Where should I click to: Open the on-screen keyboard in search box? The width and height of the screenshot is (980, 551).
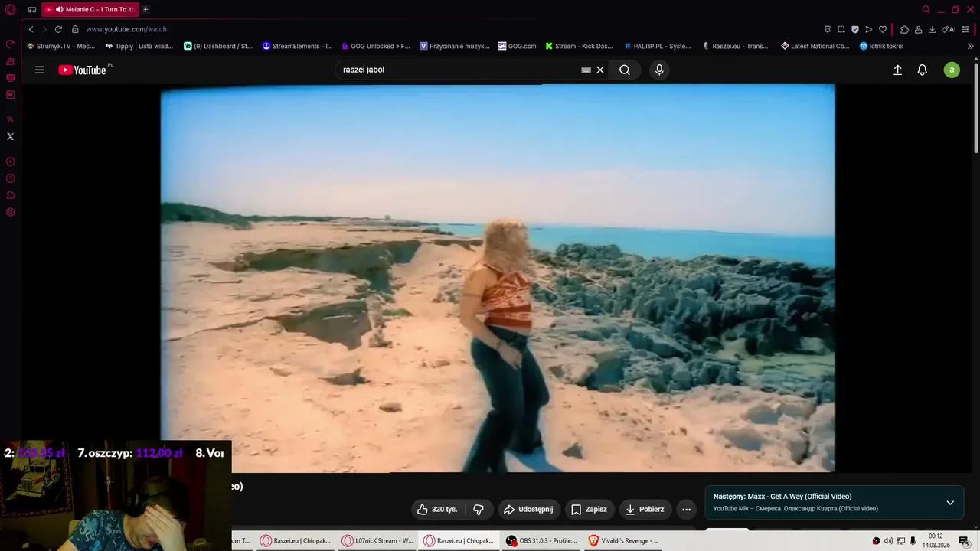(x=586, y=70)
